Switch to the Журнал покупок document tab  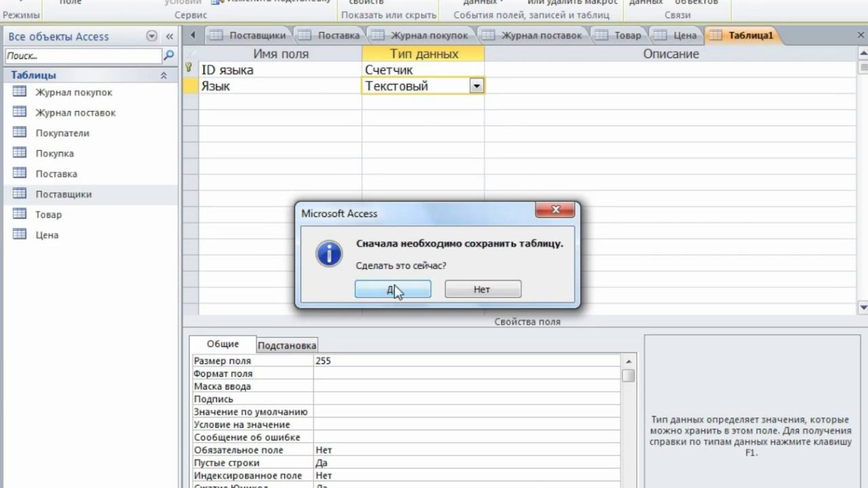click(420, 35)
